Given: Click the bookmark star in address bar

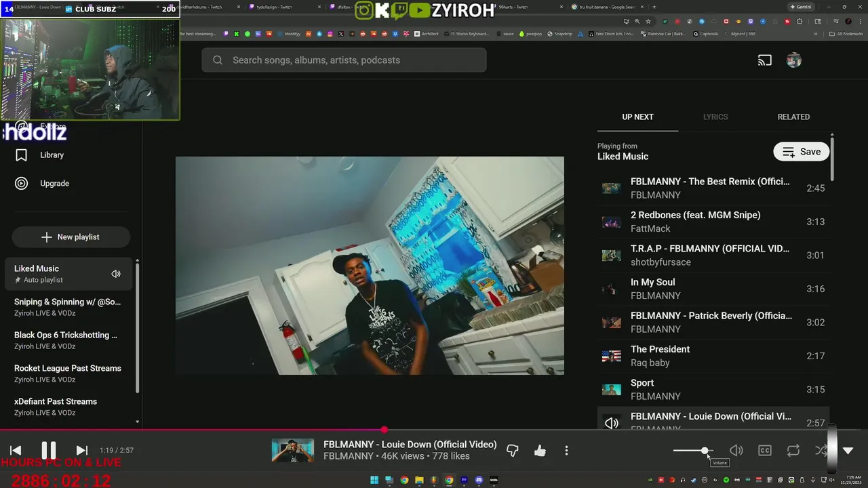Looking at the screenshot, I should (x=648, y=21).
